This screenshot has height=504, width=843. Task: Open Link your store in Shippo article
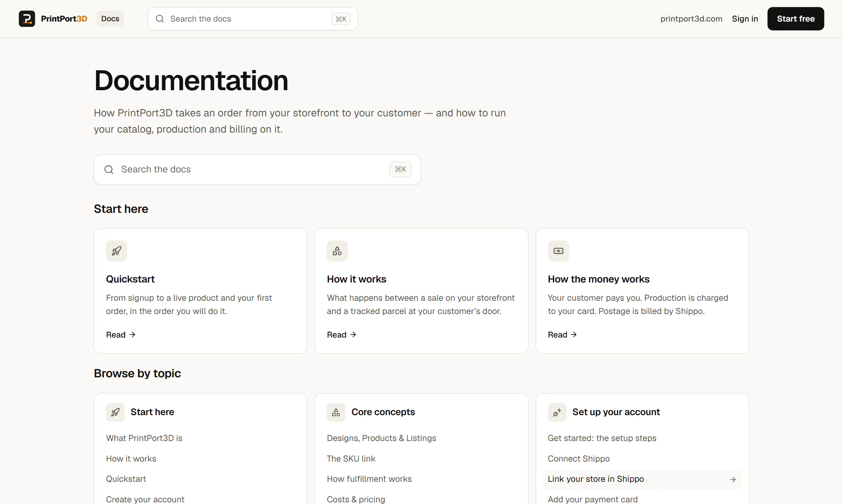coord(642,479)
